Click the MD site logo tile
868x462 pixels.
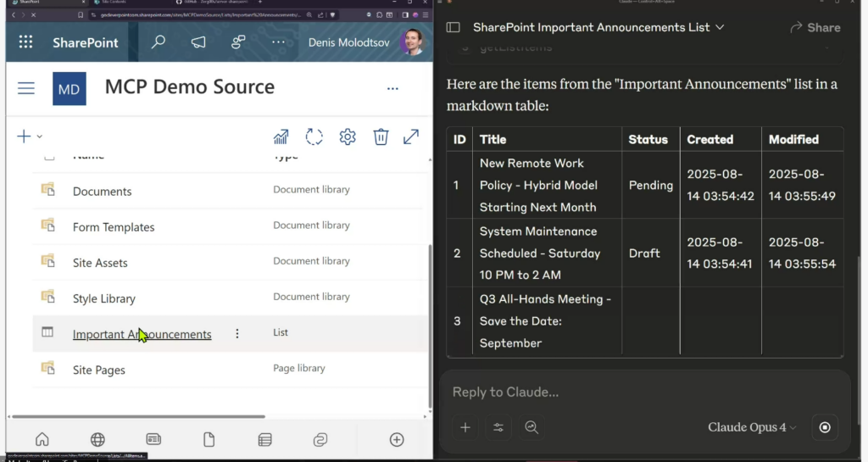[x=70, y=88]
